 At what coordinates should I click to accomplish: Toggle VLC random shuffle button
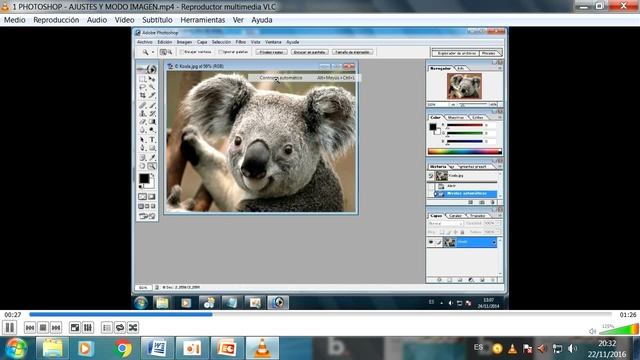coord(133,328)
